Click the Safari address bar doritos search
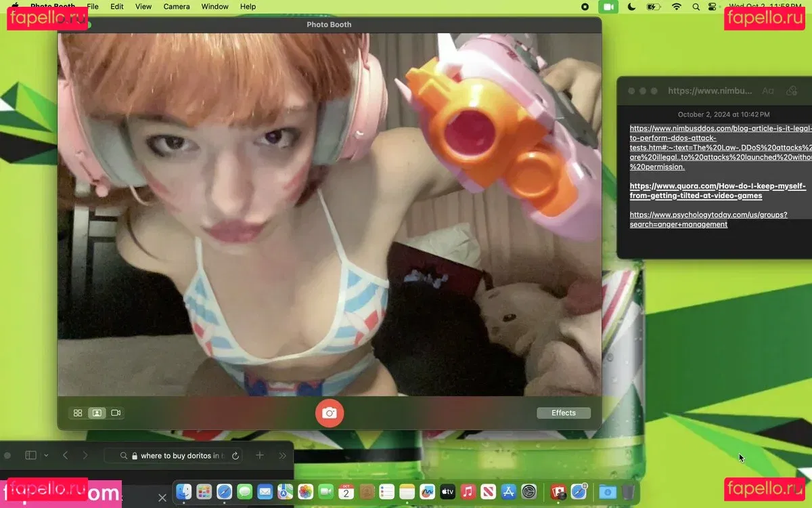 coord(179,456)
